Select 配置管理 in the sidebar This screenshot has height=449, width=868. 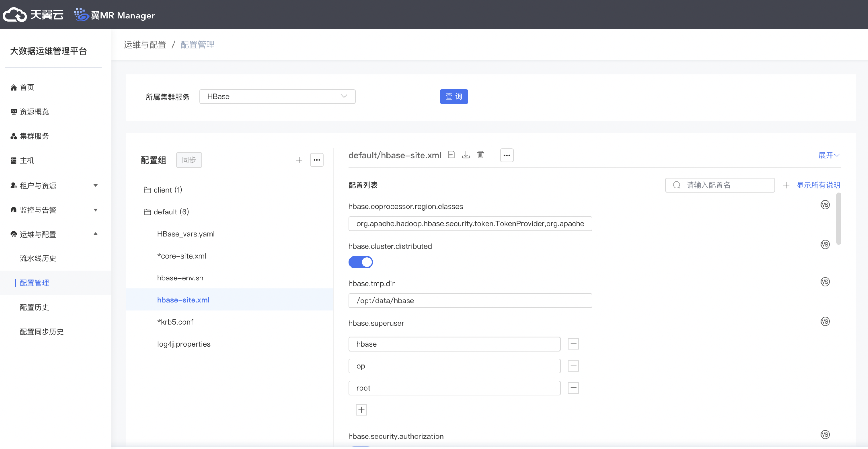coord(34,283)
